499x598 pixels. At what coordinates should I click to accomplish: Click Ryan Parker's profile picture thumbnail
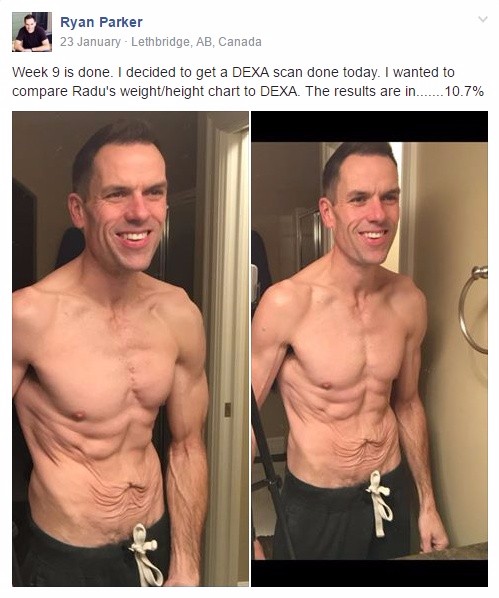[32, 32]
